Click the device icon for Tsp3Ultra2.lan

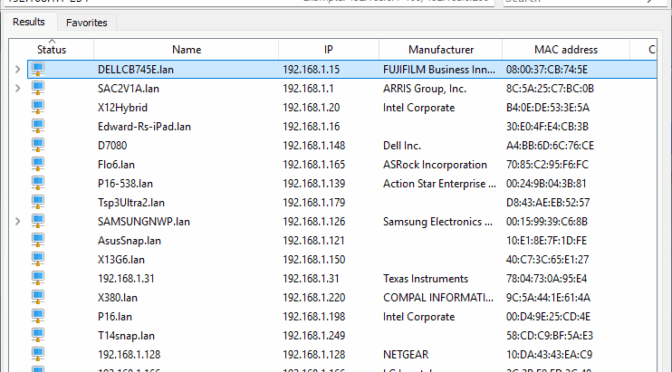[x=38, y=202]
